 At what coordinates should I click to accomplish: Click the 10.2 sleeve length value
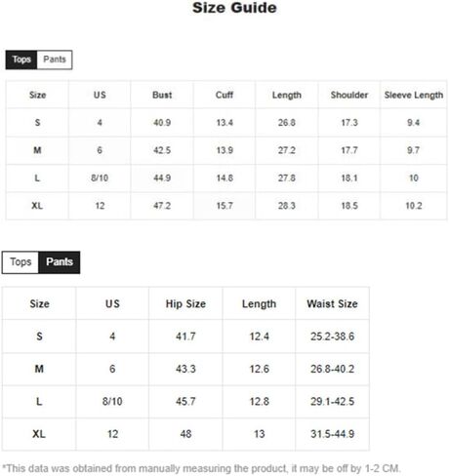point(414,206)
